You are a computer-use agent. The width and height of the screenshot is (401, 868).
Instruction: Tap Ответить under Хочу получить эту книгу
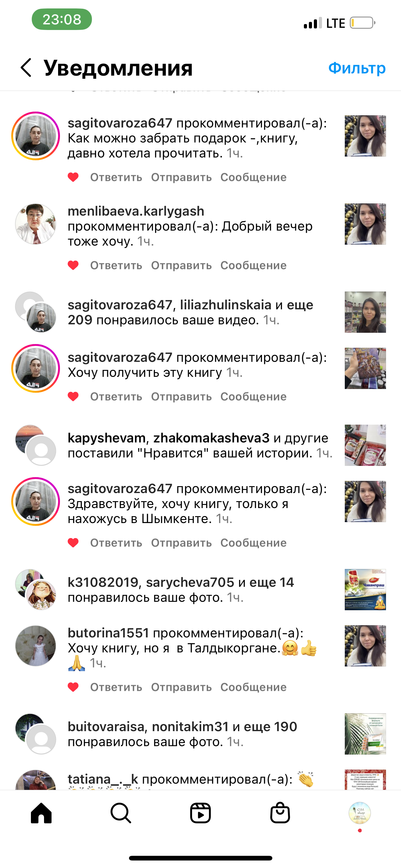click(x=116, y=397)
